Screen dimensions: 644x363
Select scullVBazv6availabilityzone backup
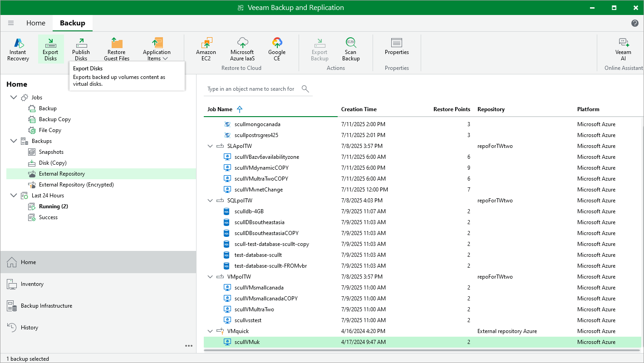click(423, 157)
